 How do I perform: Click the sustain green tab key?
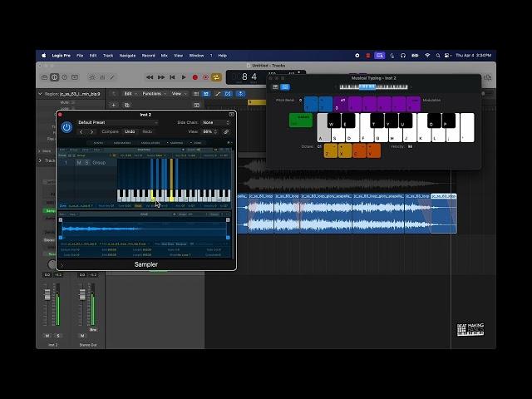(x=301, y=121)
